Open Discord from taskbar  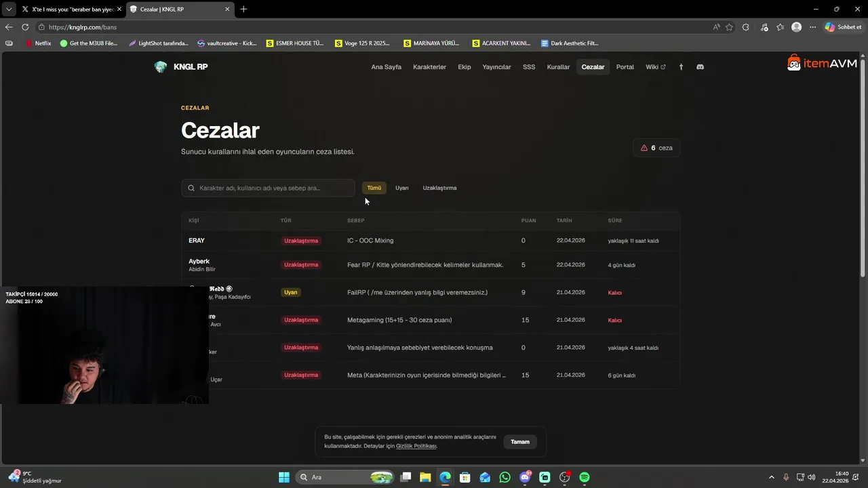point(525,477)
